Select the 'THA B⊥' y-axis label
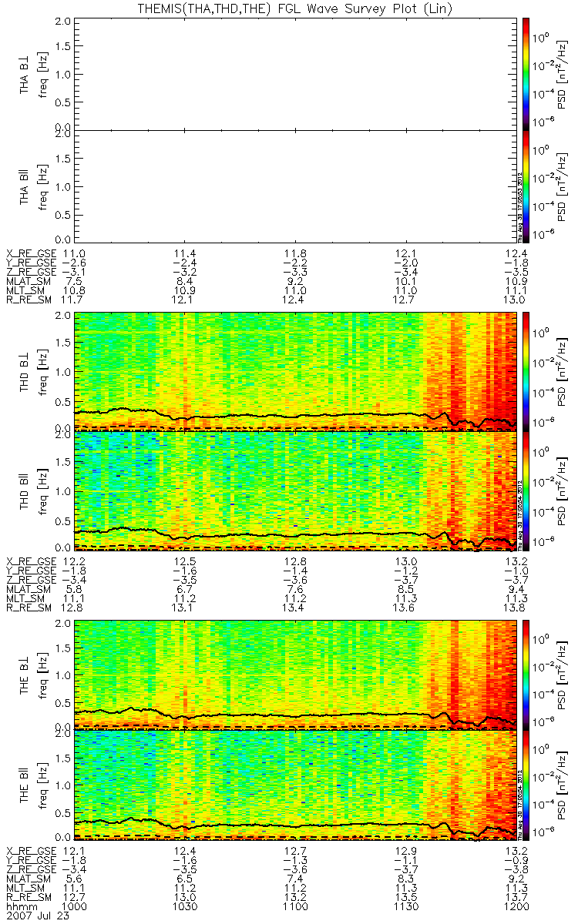This screenshot has width=578, height=924. (x=25, y=74)
